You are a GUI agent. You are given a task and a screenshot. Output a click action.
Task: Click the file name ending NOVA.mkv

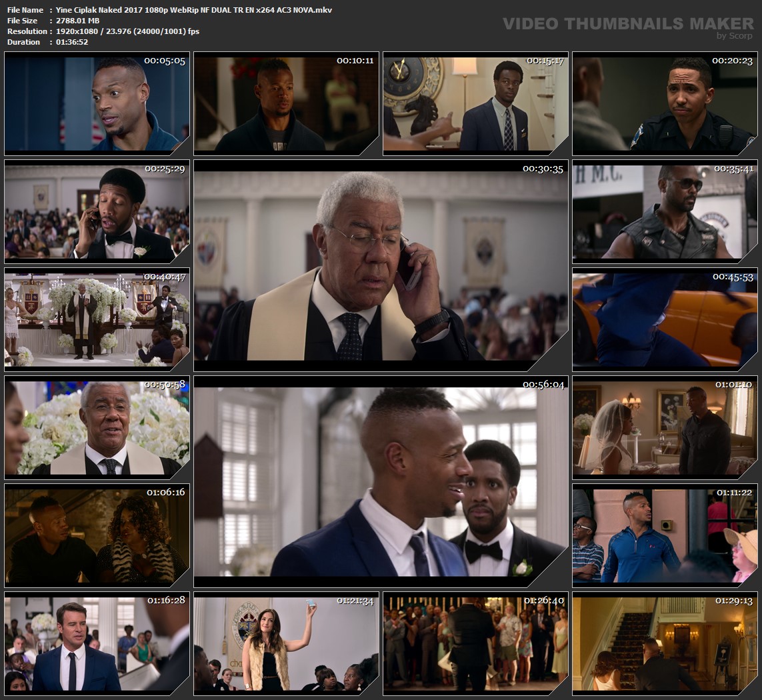194,10
